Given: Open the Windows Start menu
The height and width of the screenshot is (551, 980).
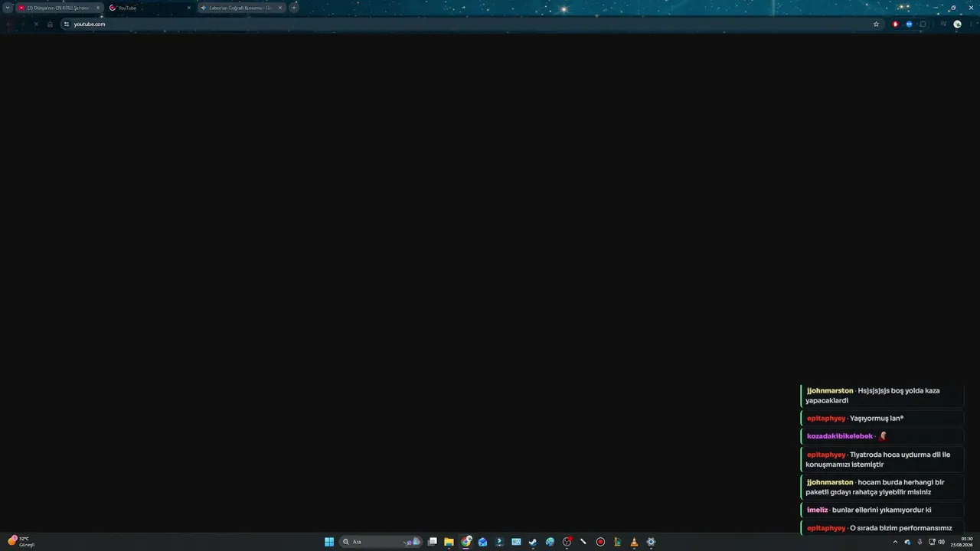Looking at the screenshot, I should 329,542.
